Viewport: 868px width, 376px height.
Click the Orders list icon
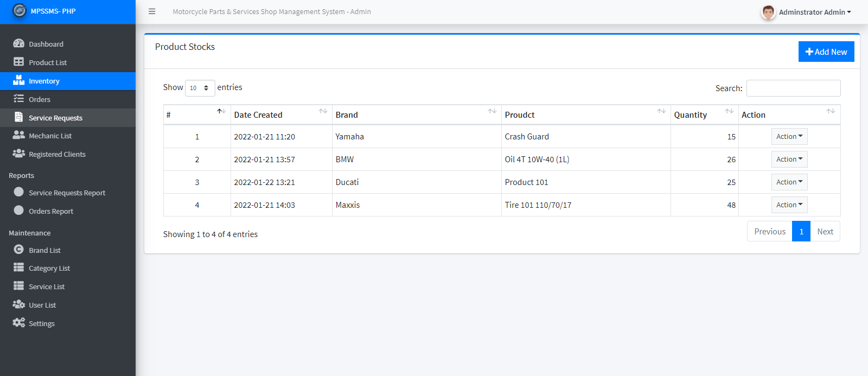click(x=19, y=99)
